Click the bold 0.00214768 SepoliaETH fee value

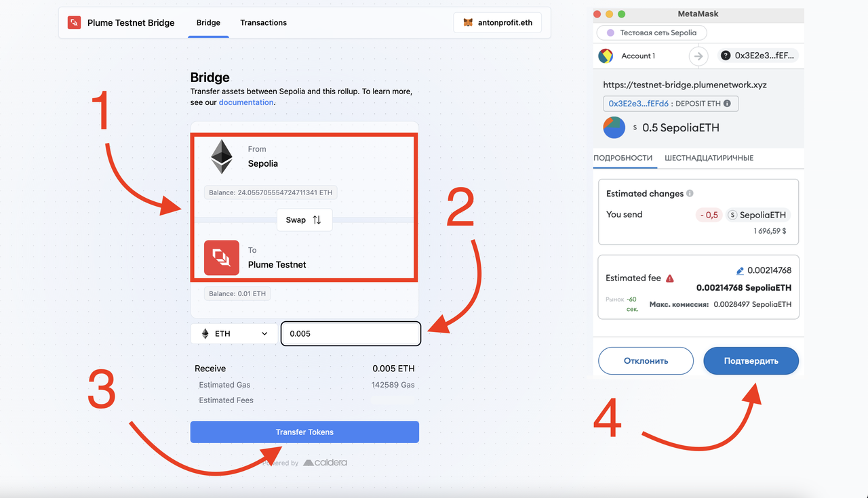coord(744,287)
